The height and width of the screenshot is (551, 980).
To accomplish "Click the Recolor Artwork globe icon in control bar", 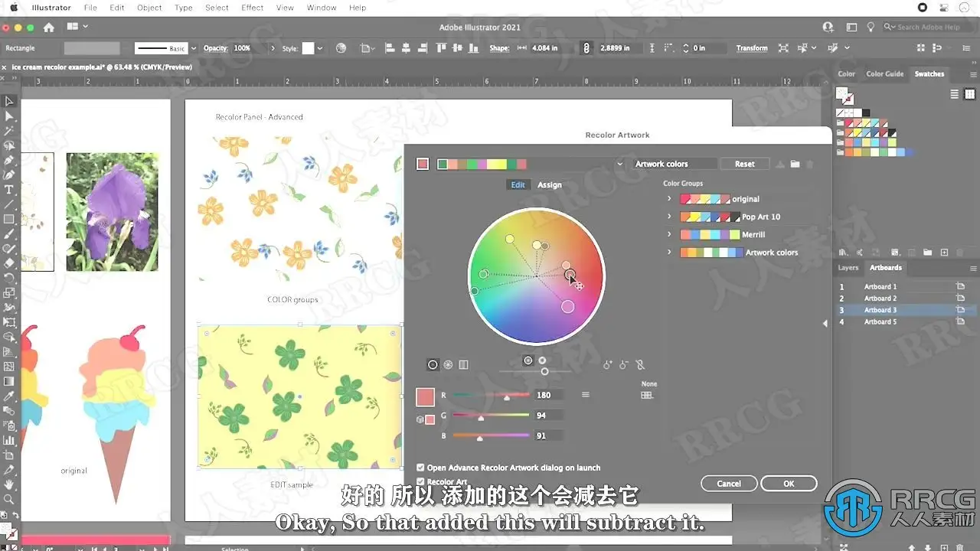I will (341, 48).
